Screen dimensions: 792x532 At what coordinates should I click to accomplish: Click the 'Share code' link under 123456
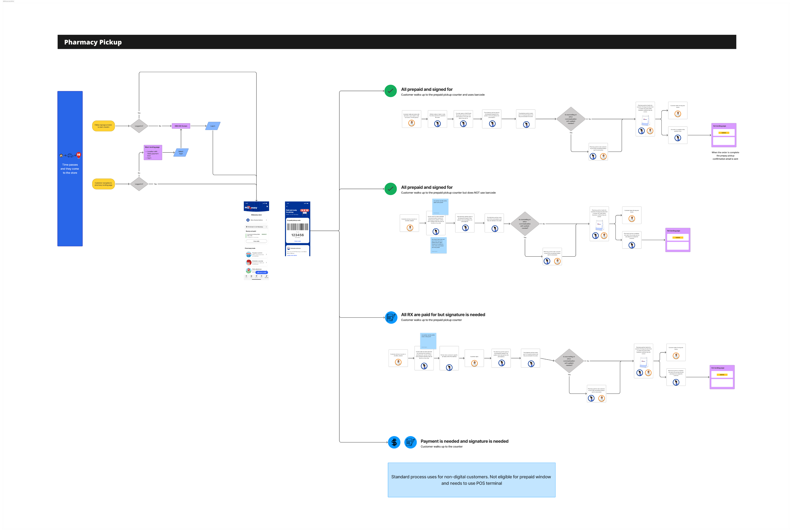(297, 241)
